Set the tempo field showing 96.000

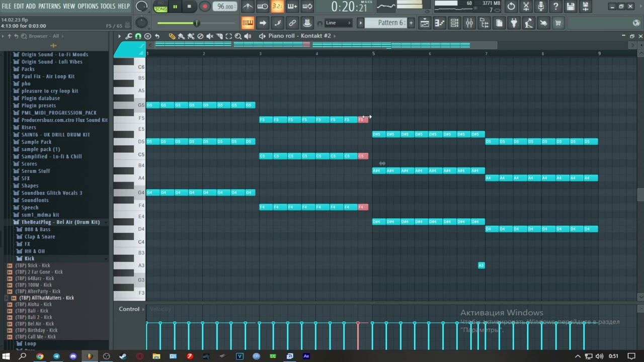coord(225,7)
